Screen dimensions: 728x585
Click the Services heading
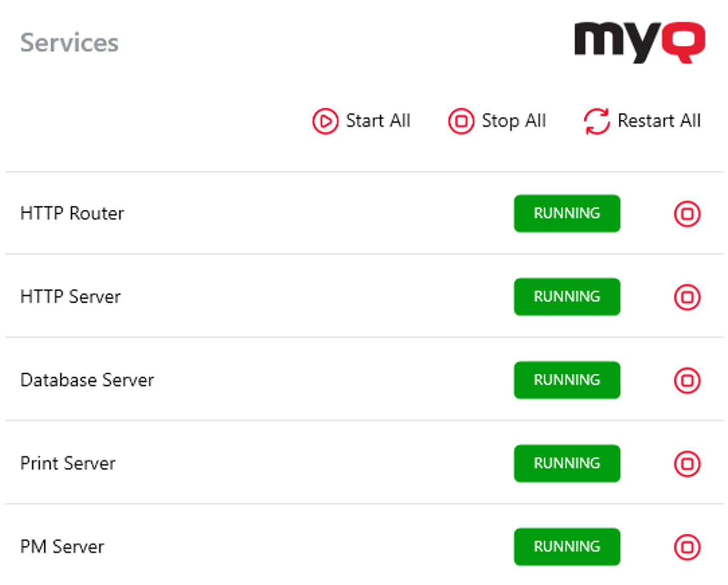click(70, 43)
